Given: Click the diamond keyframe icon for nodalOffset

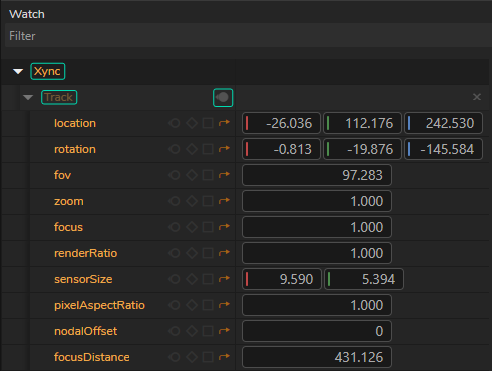Looking at the screenshot, I should [192, 331].
